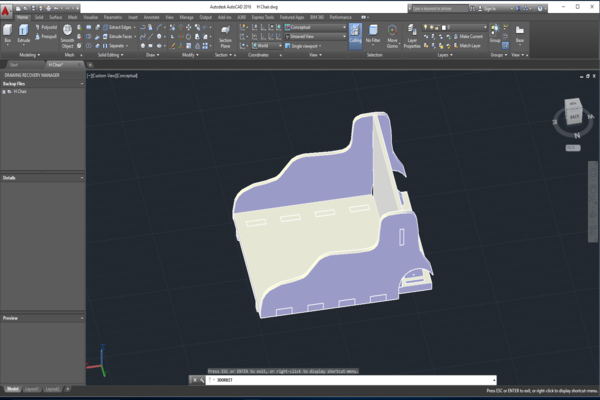Toggle the Culling selection button
Image resolution: width=600 pixels, height=400 pixels.
pyautogui.click(x=355, y=36)
